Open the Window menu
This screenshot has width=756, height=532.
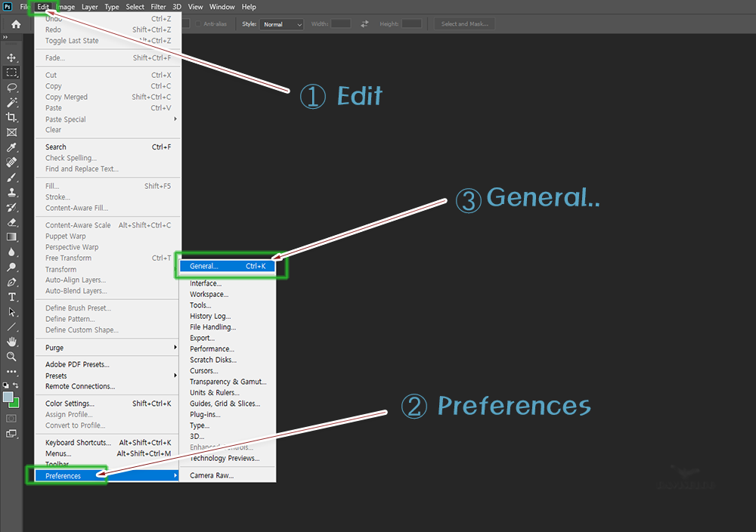[222, 7]
